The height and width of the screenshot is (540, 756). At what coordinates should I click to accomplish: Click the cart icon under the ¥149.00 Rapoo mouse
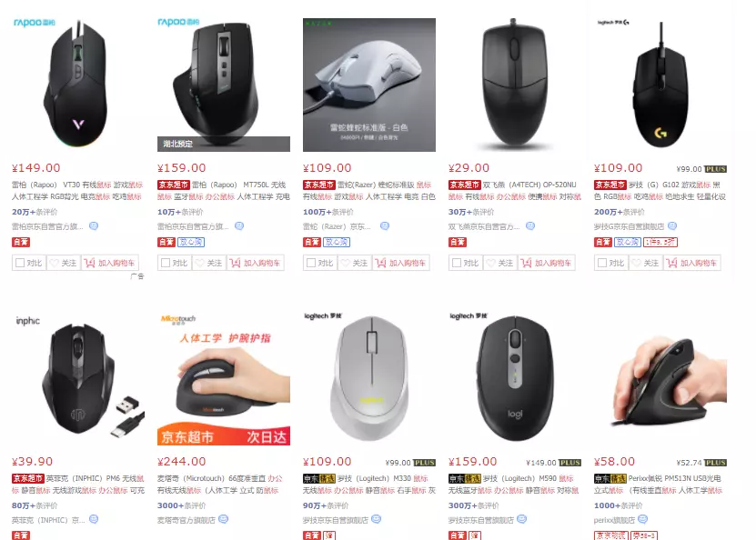89,263
